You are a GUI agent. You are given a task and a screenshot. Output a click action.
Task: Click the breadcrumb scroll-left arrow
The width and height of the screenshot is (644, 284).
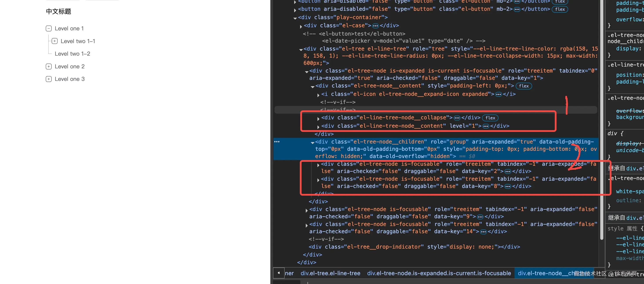[278, 273]
